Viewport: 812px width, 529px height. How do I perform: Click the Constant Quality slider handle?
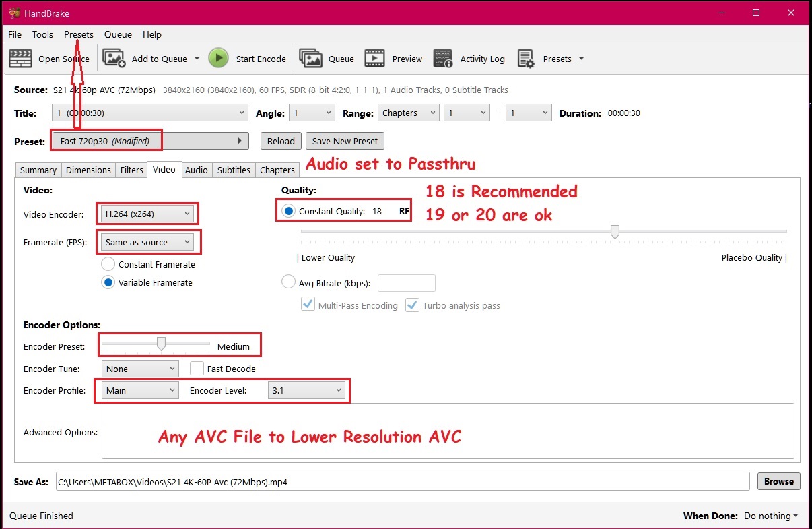pyautogui.click(x=615, y=232)
